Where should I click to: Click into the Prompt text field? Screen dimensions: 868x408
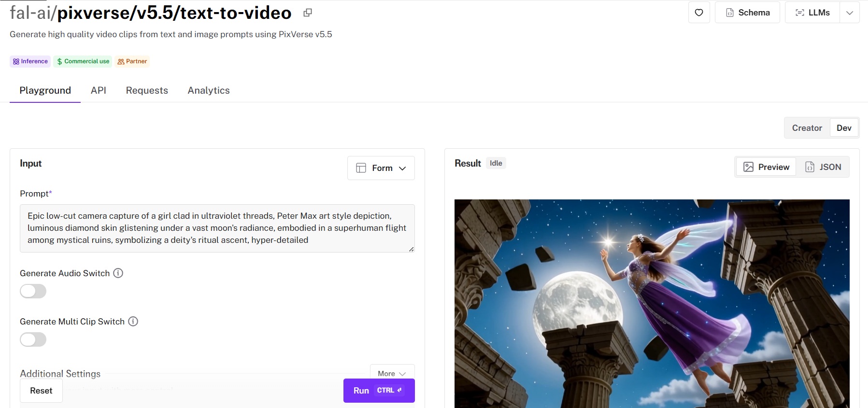click(217, 228)
